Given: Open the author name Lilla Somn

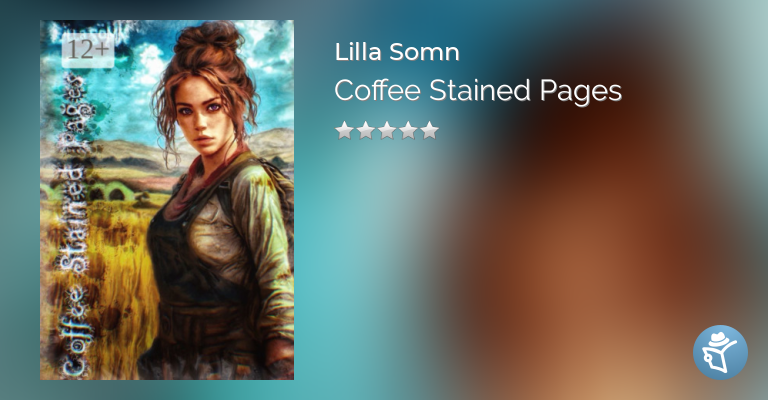Looking at the screenshot, I should [x=397, y=52].
